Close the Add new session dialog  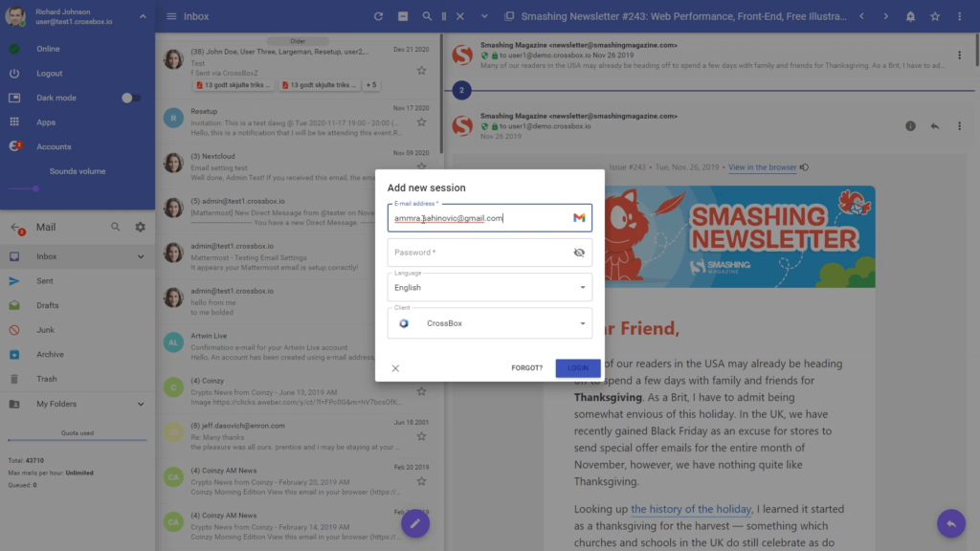395,368
